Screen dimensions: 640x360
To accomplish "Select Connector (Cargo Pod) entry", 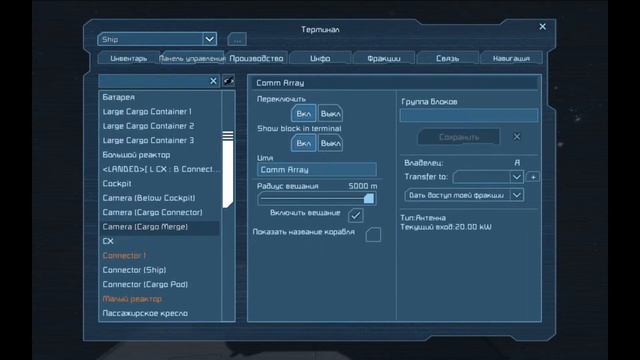I will (159, 284).
